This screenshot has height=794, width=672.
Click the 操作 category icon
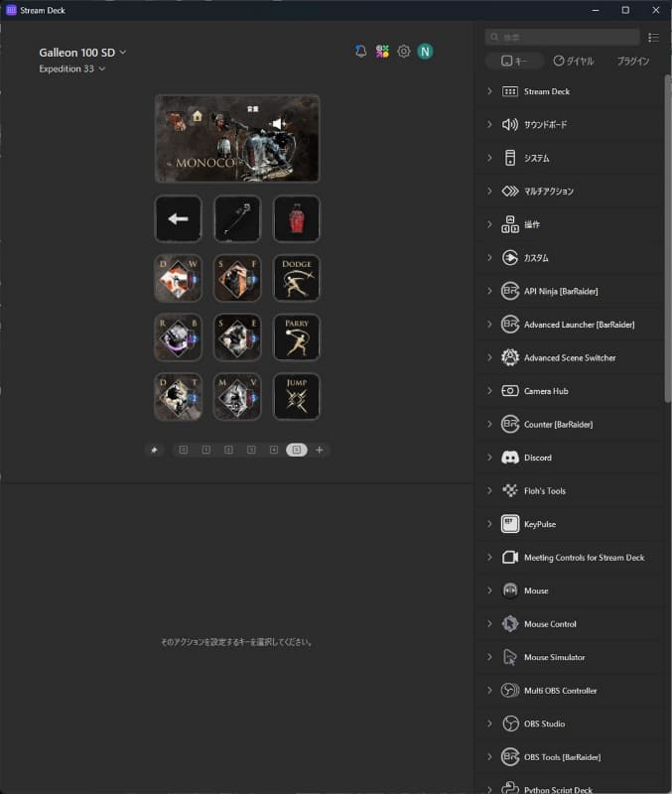(510, 224)
